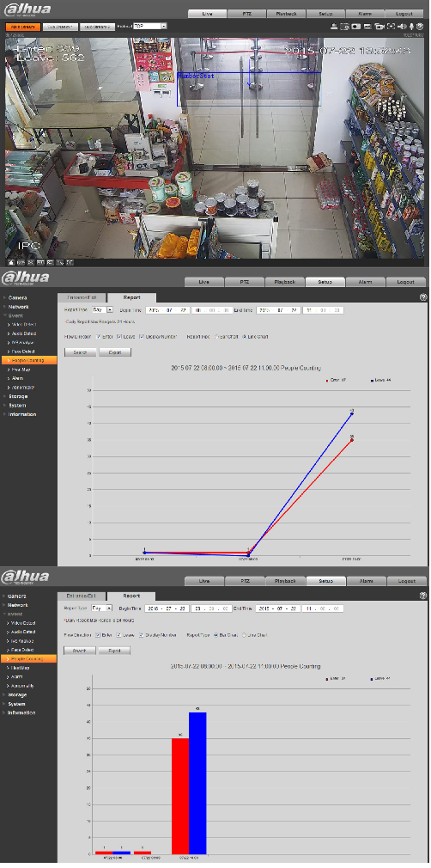The height and width of the screenshot is (868, 431).
Task: Open Entrance/Exit tab on the line chart page
Action: pos(82,297)
